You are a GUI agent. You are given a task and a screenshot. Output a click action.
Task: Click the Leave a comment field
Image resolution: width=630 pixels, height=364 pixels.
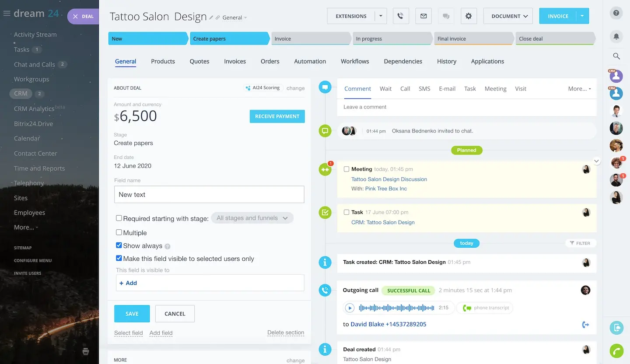(x=466, y=107)
